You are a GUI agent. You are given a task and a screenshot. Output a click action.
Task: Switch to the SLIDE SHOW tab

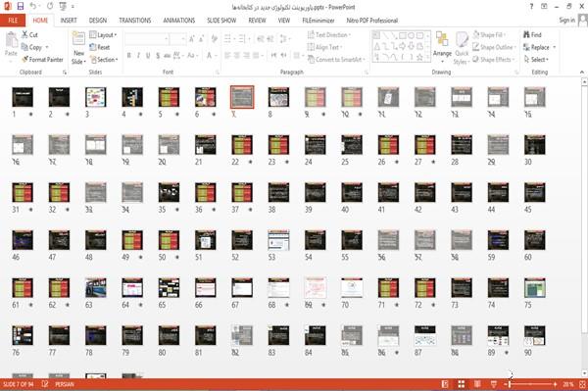(x=221, y=21)
